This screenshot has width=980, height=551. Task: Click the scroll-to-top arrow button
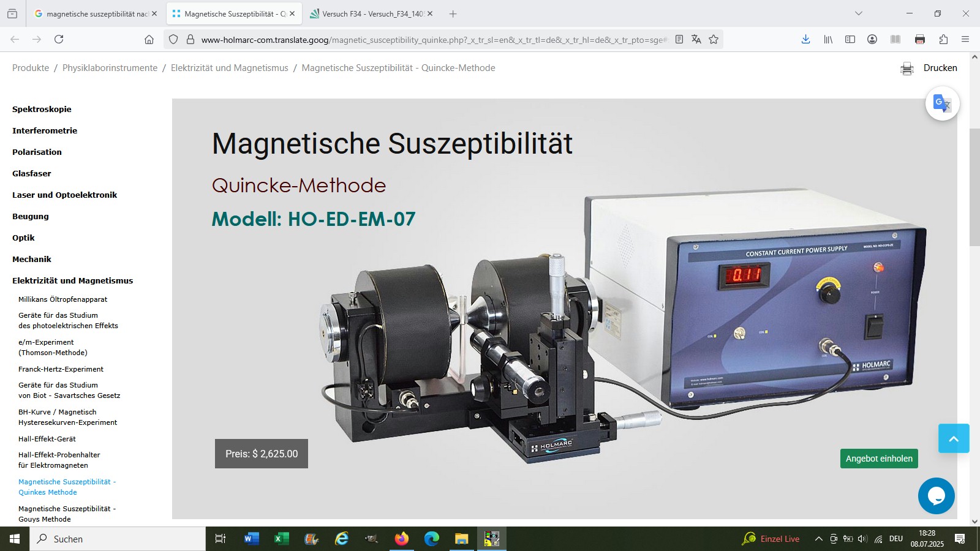pos(954,438)
